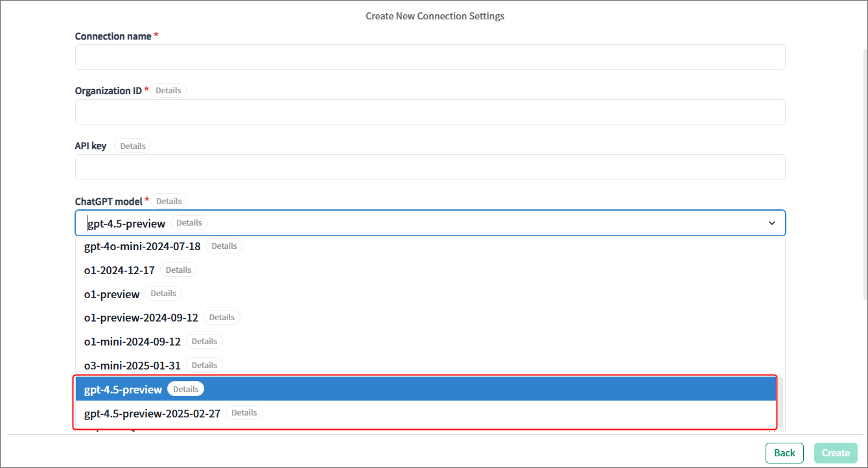Viewport: 868px width, 468px height.
Task: Click the "API key" label text
Action: pyautogui.click(x=91, y=146)
